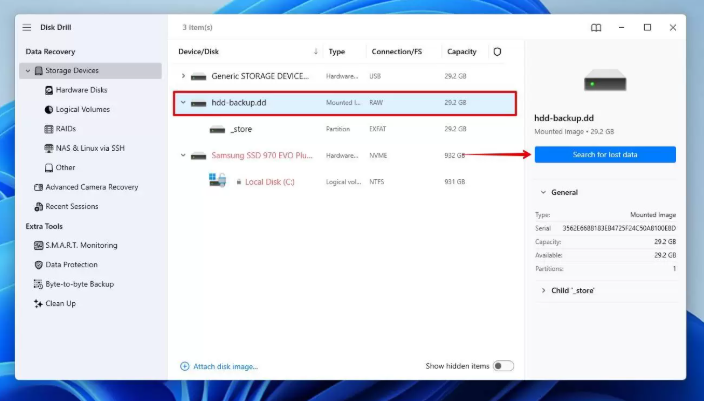Click the RAIDs icon in sidebar
This screenshot has width=704, height=401.
pyautogui.click(x=49, y=129)
